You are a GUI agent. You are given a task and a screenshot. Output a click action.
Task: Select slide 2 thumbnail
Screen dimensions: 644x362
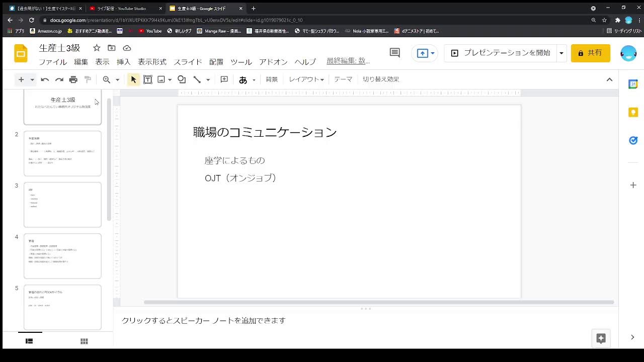[62, 153]
